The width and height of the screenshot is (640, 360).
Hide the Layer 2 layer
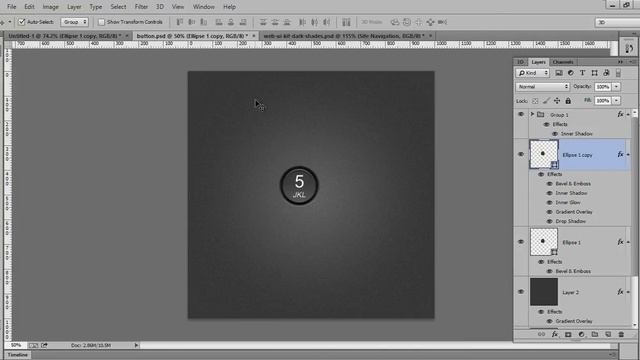pyautogui.click(x=521, y=292)
